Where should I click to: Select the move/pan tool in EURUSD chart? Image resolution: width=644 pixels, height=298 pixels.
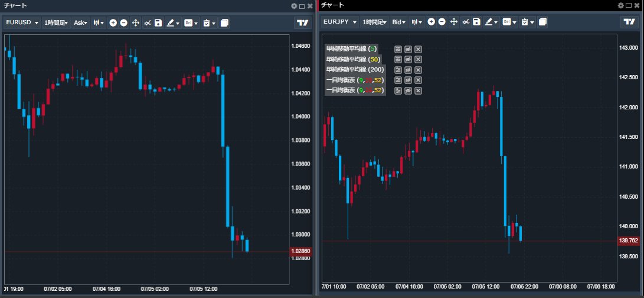pyautogui.click(x=136, y=23)
